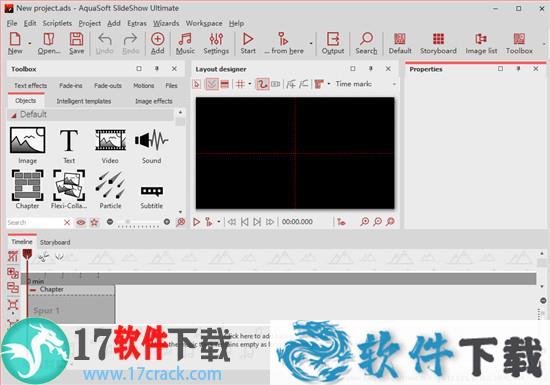This screenshot has width=550, height=385.
Task: Fast forward the preview playback
Action: pyautogui.click(x=270, y=222)
